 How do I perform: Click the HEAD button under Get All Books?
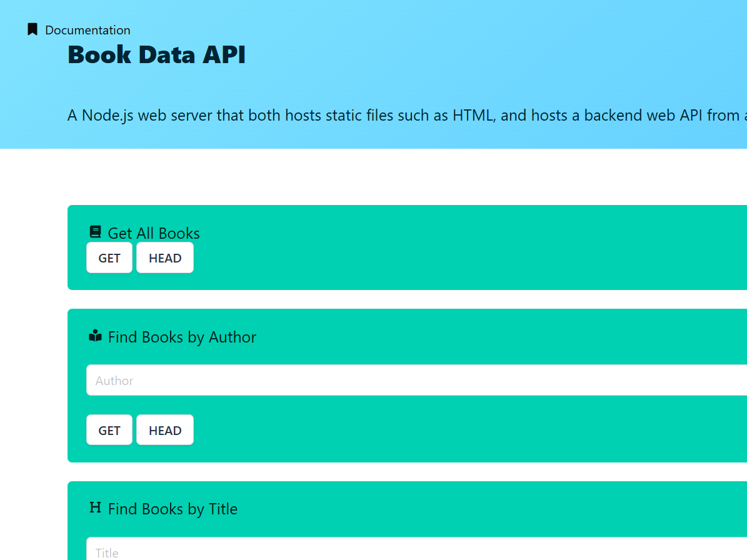164,257
